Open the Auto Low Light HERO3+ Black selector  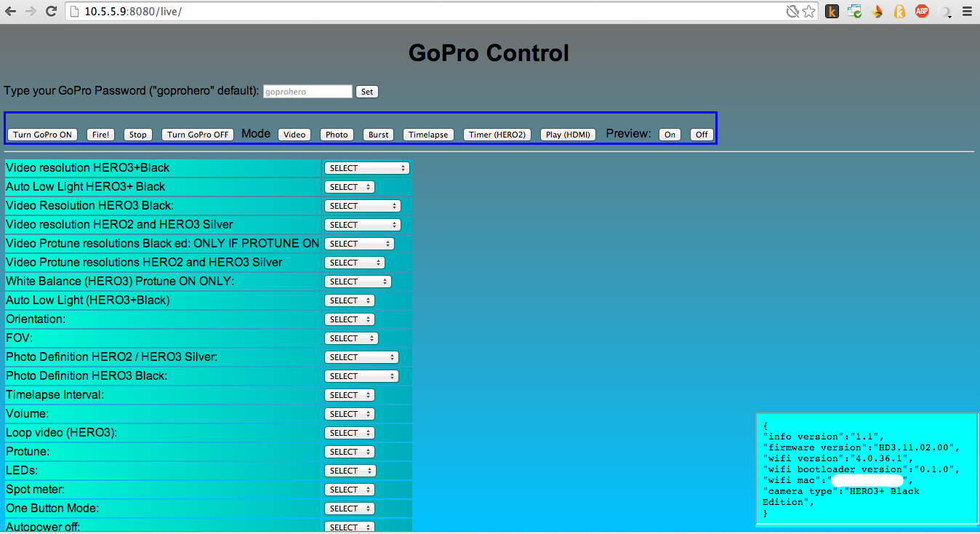350,187
